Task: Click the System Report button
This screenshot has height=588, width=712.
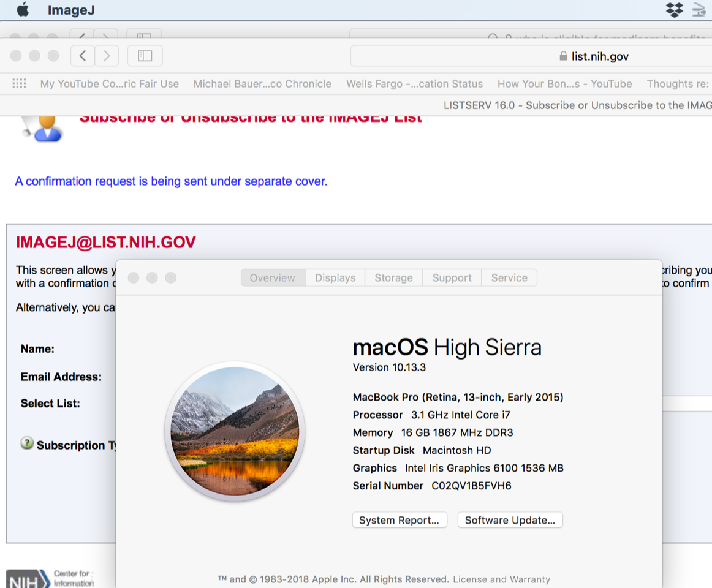Action: click(400, 520)
